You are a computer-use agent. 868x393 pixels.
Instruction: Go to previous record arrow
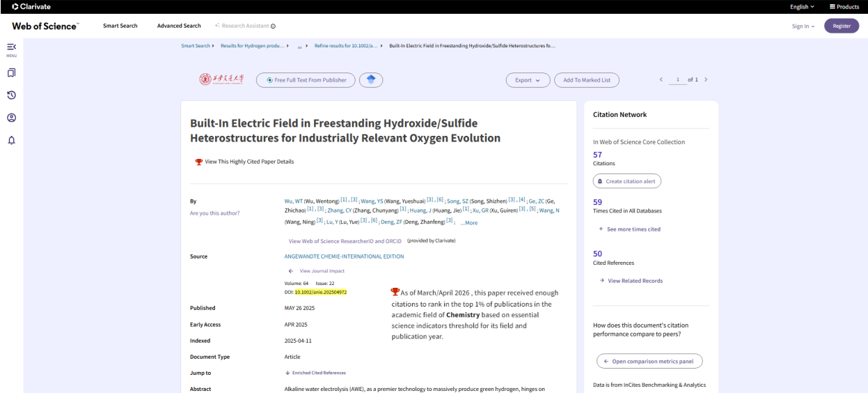pos(661,80)
